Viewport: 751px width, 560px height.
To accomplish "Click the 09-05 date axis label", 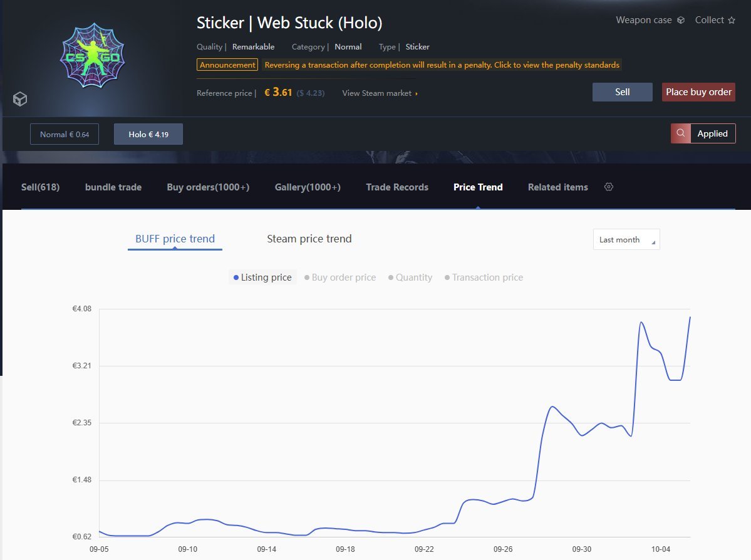I will [99, 549].
